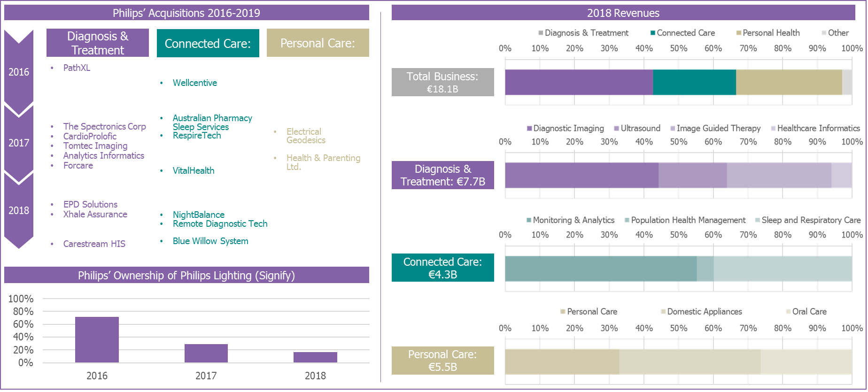Click the Connected Care column header

pos(208,43)
